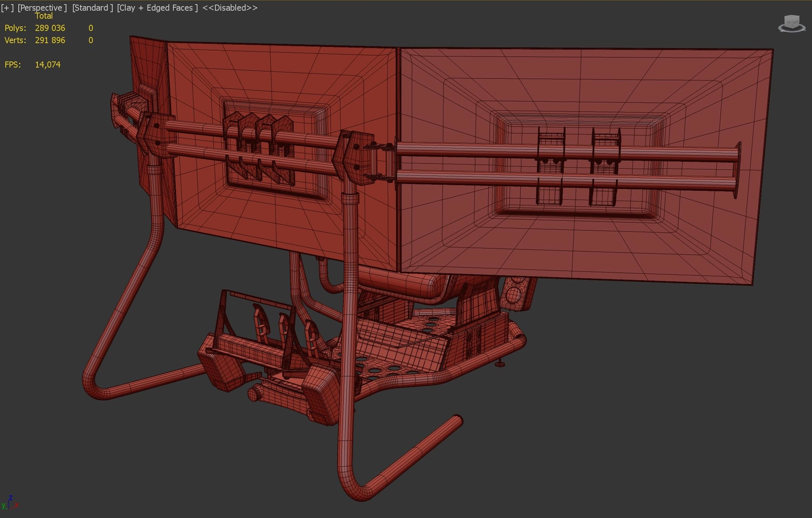This screenshot has height=518, width=812.
Task: Open the Standard per-viewport settings dropdown
Action: [92, 8]
